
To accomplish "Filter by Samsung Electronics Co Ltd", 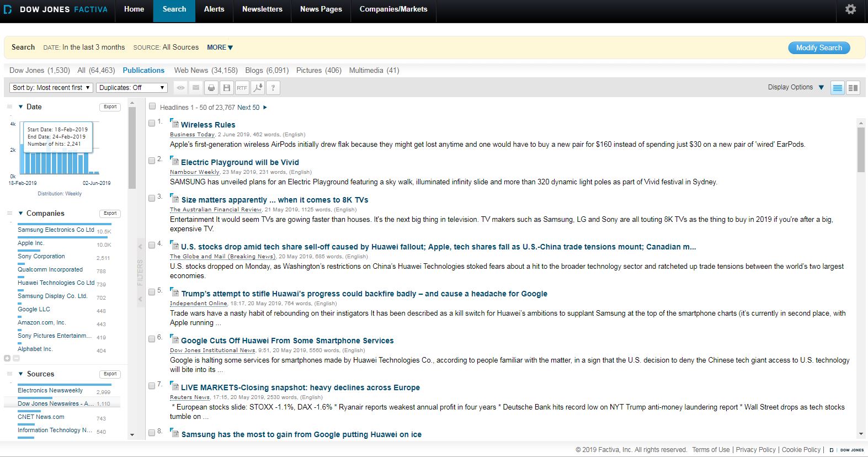I will tap(56, 230).
